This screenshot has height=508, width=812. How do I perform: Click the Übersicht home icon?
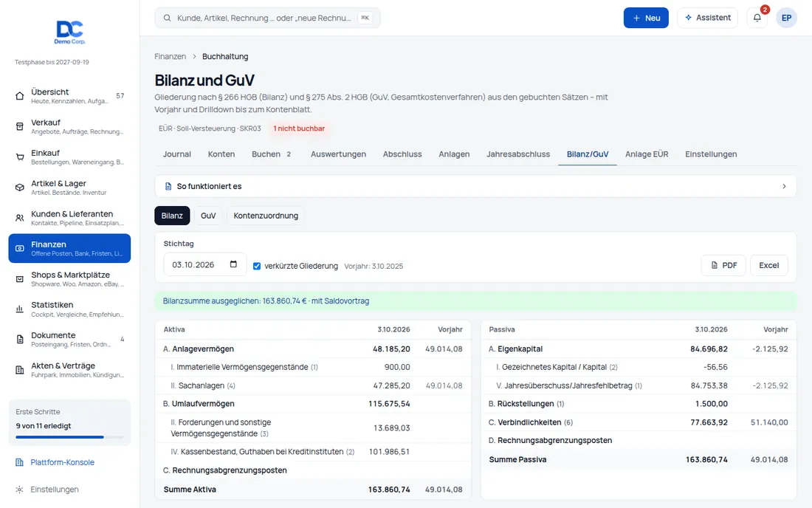click(x=20, y=96)
